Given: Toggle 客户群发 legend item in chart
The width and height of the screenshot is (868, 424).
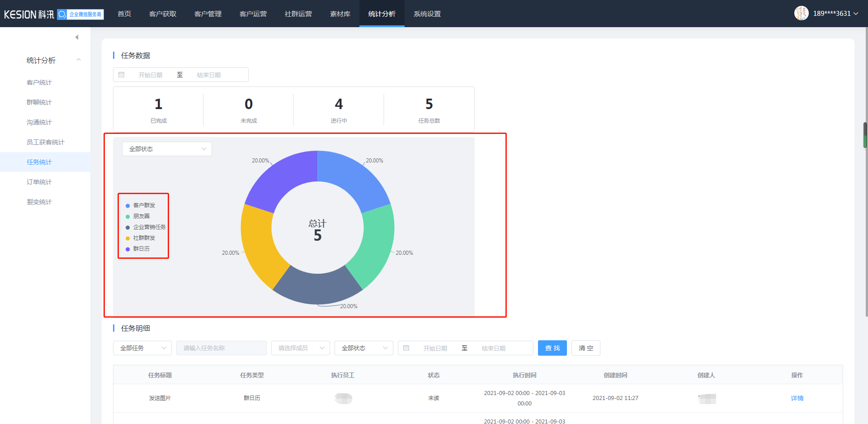Looking at the screenshot, I should [x=143, y=205].
